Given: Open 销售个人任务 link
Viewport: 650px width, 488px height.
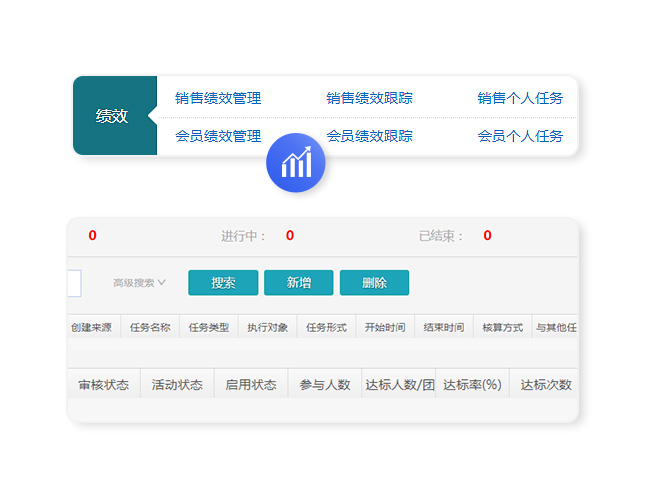Looking at the screenshot, I should [x=520, y=98].
